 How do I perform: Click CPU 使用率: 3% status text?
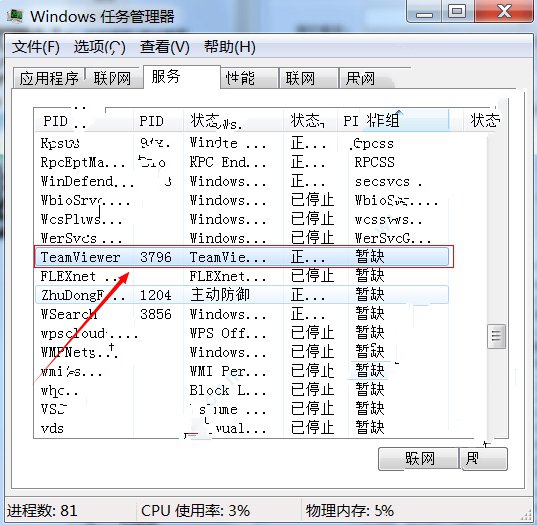pos(195,511)
